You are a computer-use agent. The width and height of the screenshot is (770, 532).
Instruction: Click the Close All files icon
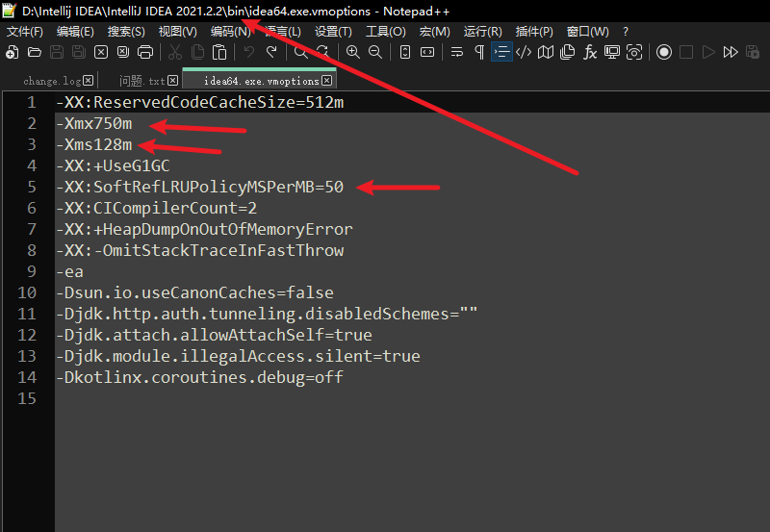[x=123, y=52]
